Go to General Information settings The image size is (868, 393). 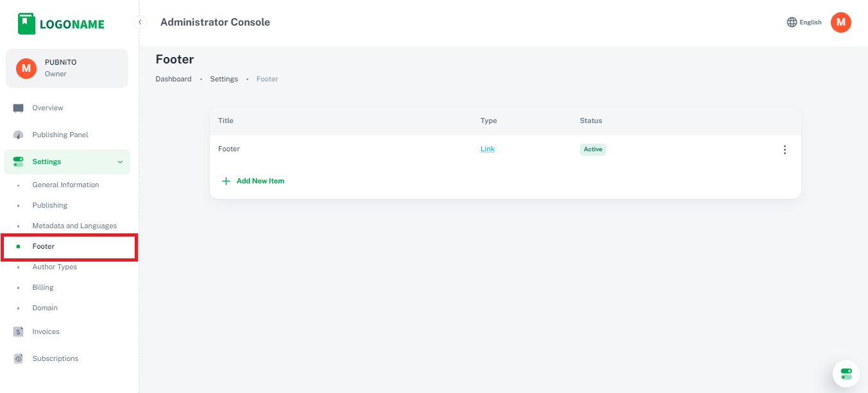pos(65,185)
